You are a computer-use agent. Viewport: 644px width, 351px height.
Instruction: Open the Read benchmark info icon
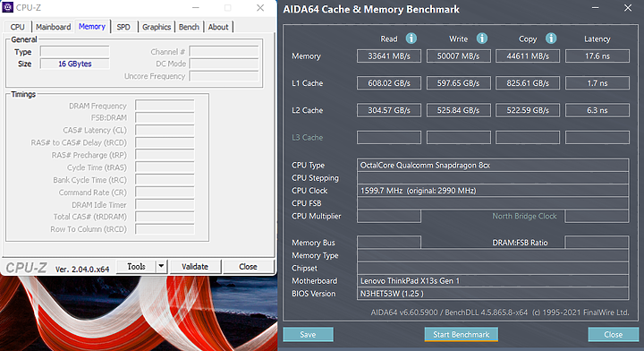pyautogui.click(x=411, y=39)
